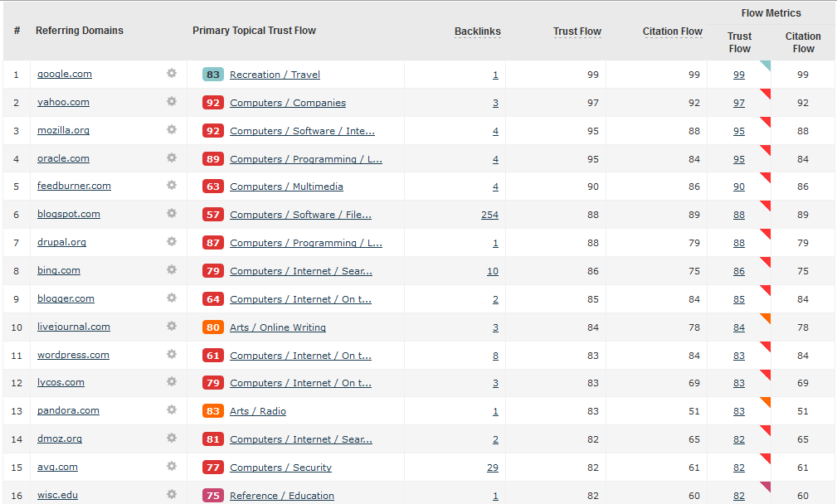Viewport: 837px width, 504px height.
Task: Click Flow Metrics trust flow 90 for feedburner.com
Action: point(739,187)
